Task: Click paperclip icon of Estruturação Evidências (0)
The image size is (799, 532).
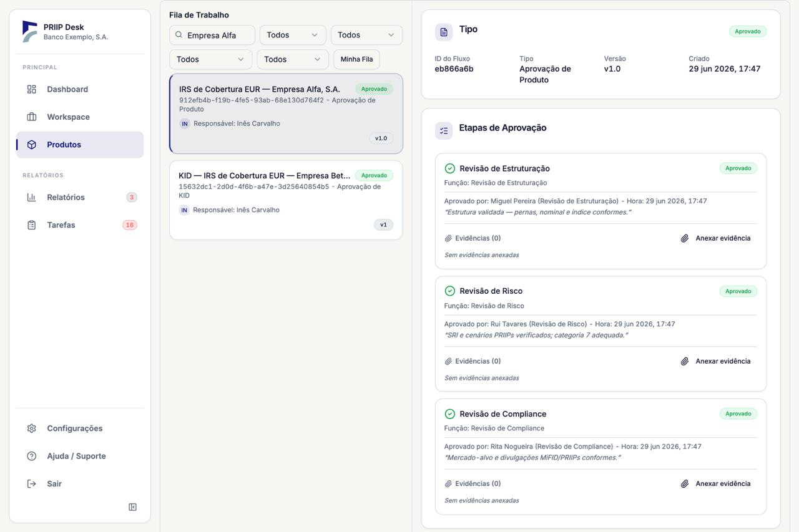Action: pos(448,238)
